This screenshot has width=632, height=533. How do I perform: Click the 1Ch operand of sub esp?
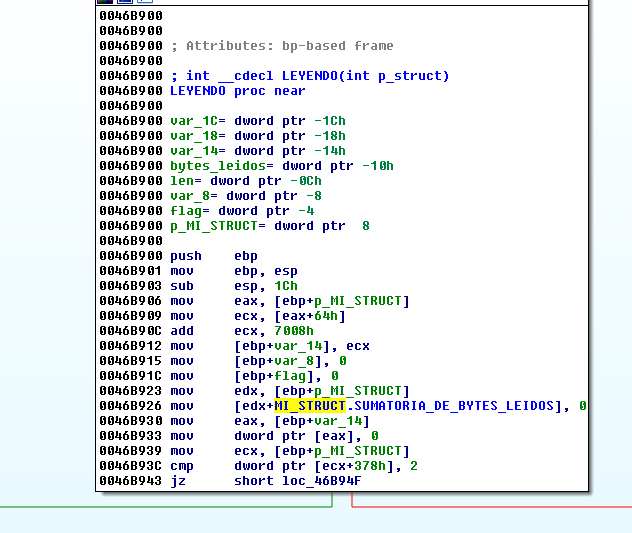286,286
